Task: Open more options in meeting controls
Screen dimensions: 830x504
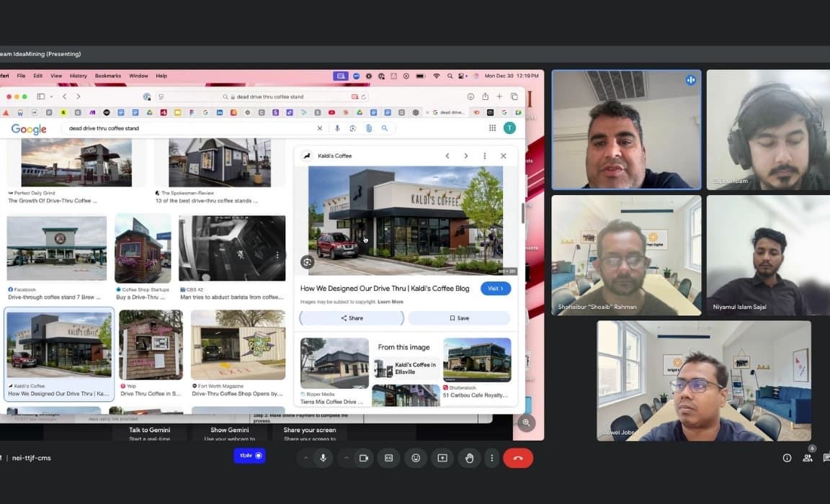Action: tap(492, 458)
